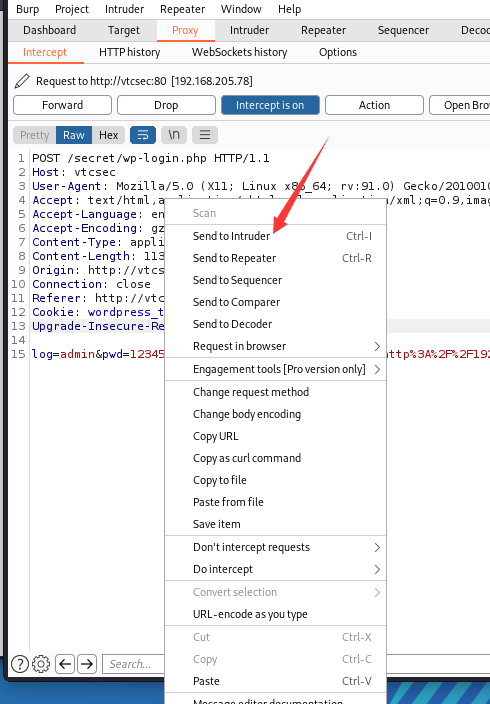Open the Help menu
Screen dimensions: 490x704
[289, 9]
